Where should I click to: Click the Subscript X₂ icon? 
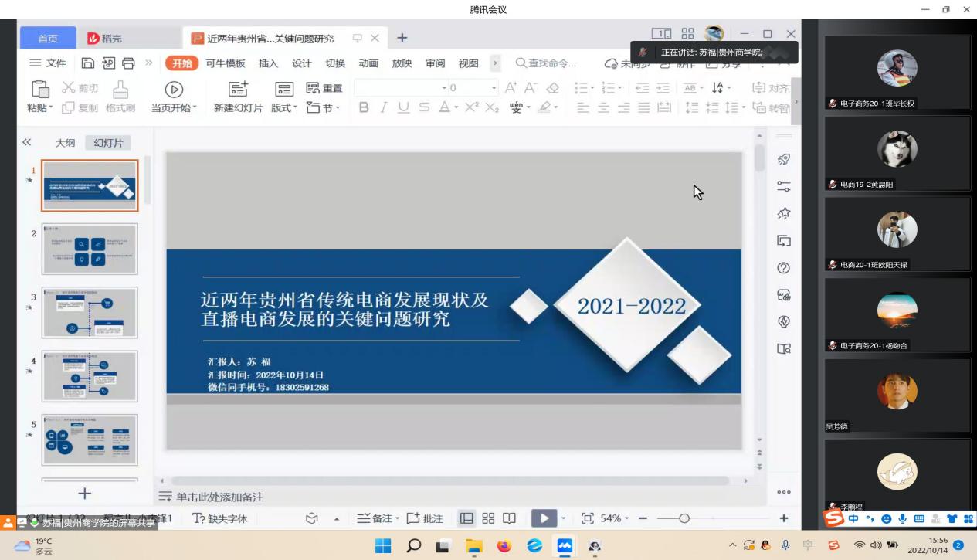pos(492,107)
